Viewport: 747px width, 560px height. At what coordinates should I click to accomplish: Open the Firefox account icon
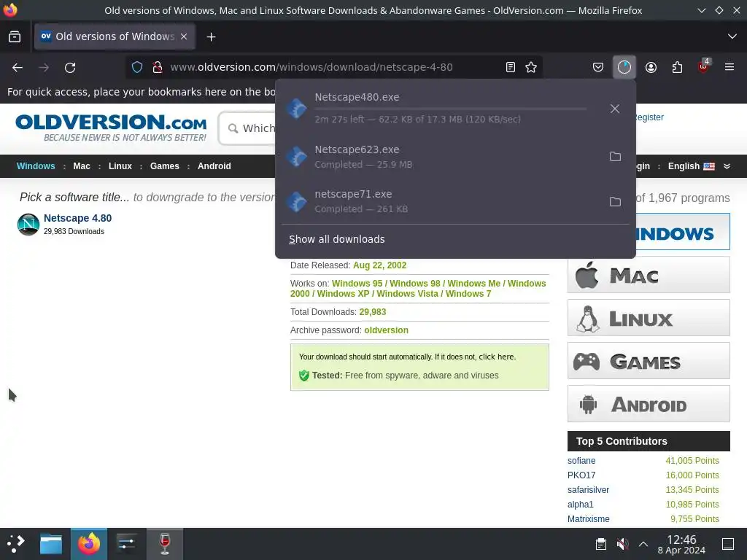click(x=651, y=67)
